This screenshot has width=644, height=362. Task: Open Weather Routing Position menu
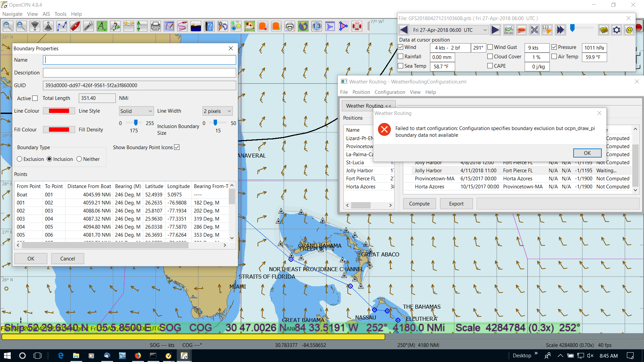[x=361, y=92]
